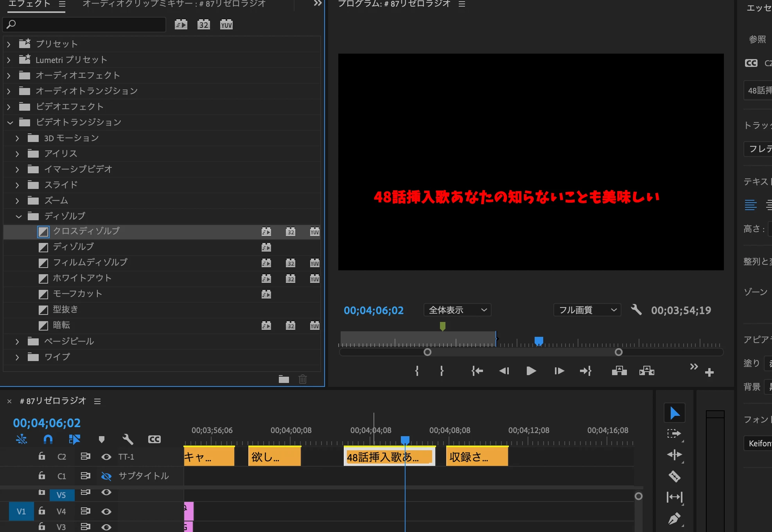Collapse the ディゾルブ folder

click(18, 216)
